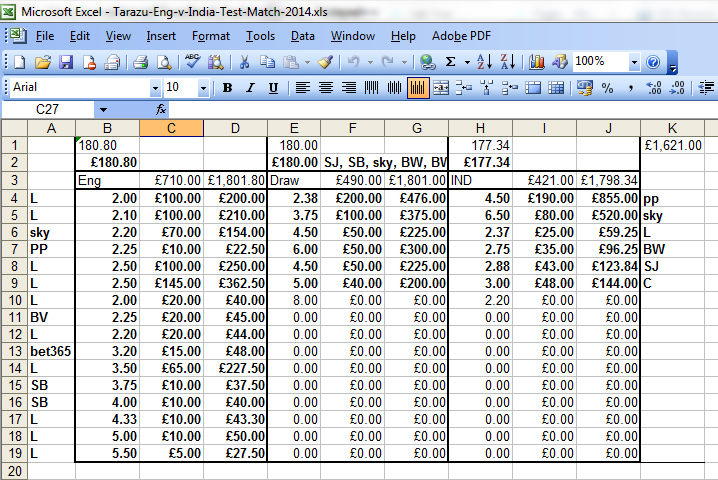The width and height of the screenshot is (718, 480).
Task: Click the Insert Function fx button
Action: point(161,110)
